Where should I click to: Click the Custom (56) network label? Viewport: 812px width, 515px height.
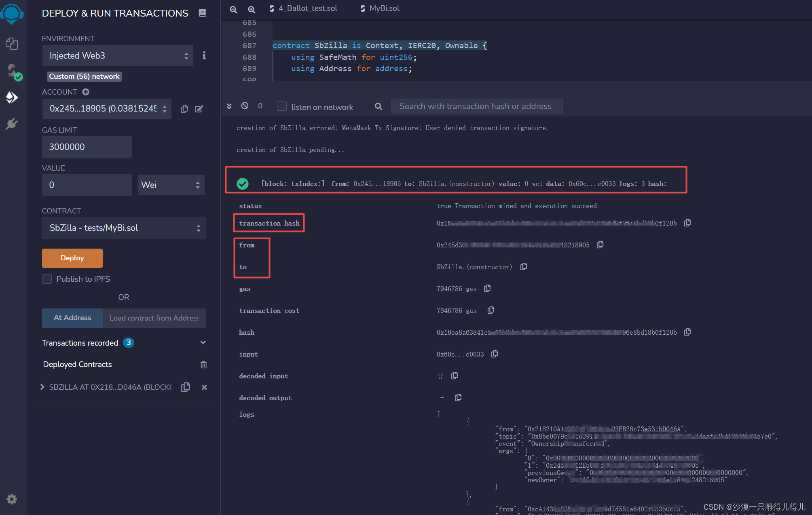click(x=84, y=76)
